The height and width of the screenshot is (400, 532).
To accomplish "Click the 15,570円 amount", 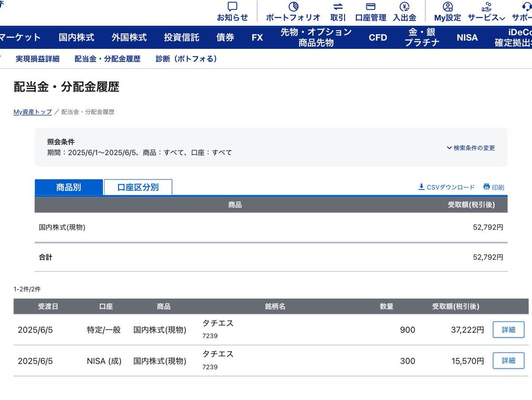I will point(468,361).
